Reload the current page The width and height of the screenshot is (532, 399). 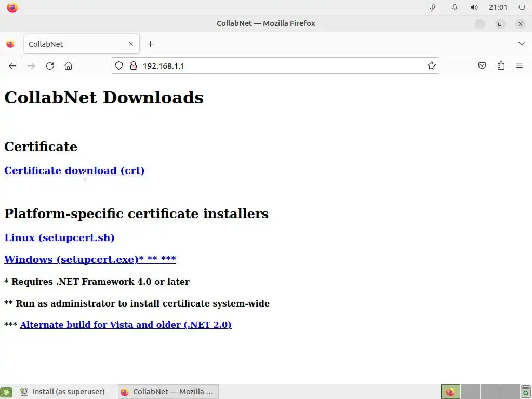coord(50,66)
